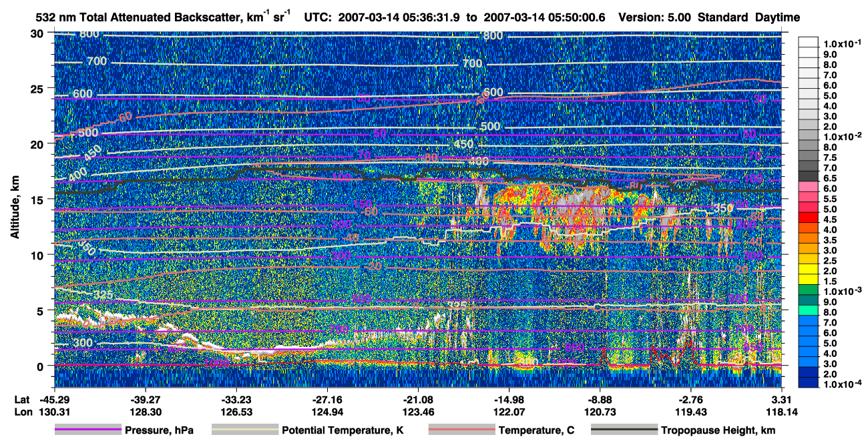Image resolution: width=868 pixels, height=445 pixels.
Task: Click latitude value "-33.23"
Action: click(236, 400)
